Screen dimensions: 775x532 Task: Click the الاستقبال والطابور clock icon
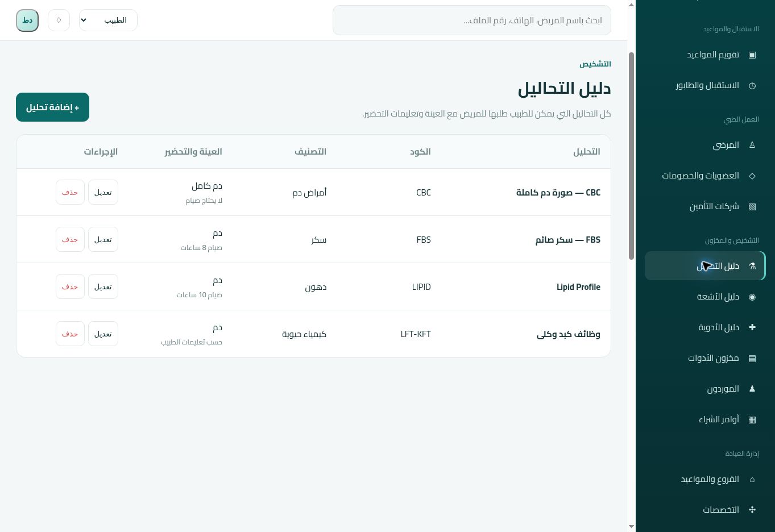click(752, 85)
